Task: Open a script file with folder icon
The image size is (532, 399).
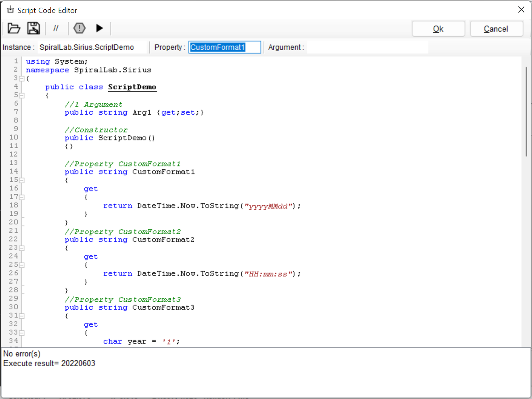Action: tap(14, 28)
